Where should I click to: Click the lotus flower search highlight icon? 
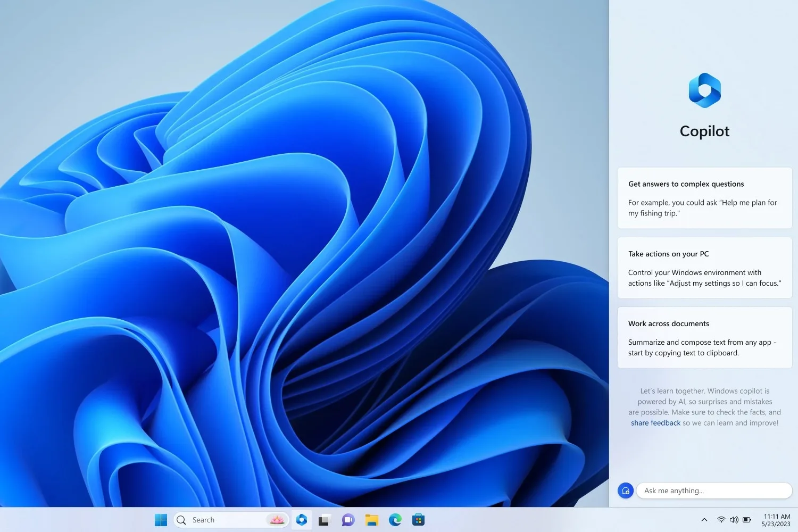tap(277, 520)
